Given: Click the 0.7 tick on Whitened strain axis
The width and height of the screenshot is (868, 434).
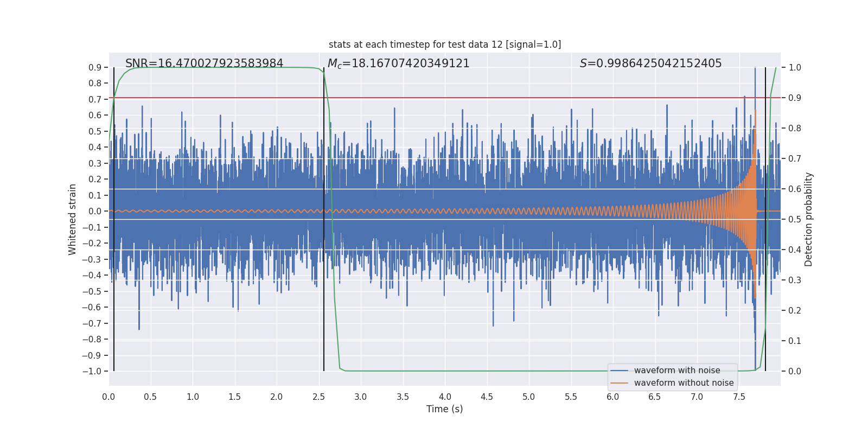Looking at the screenshot, I should point(95,99).
